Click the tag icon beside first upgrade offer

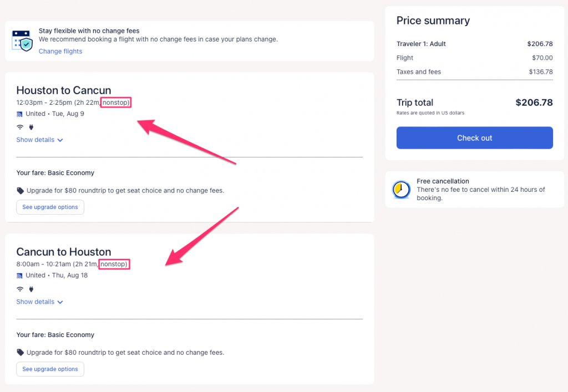21,191
